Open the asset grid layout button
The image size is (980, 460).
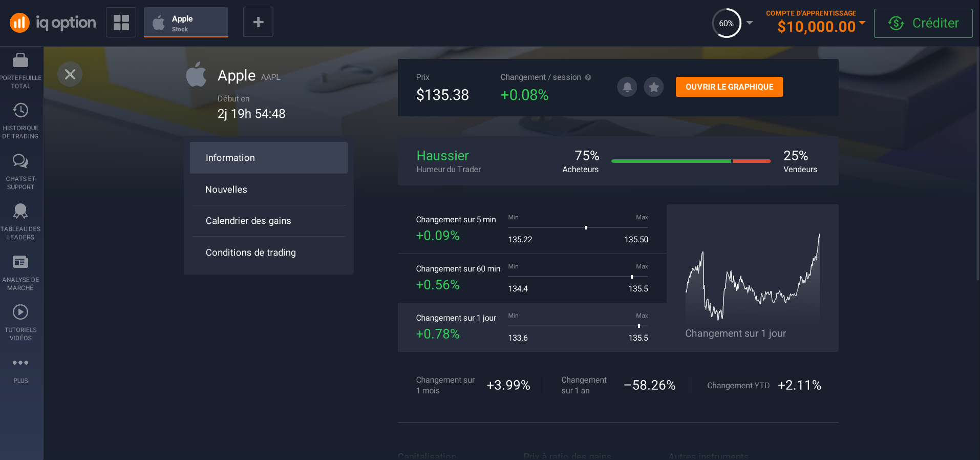pyautogui.click(x=121, y=23)
